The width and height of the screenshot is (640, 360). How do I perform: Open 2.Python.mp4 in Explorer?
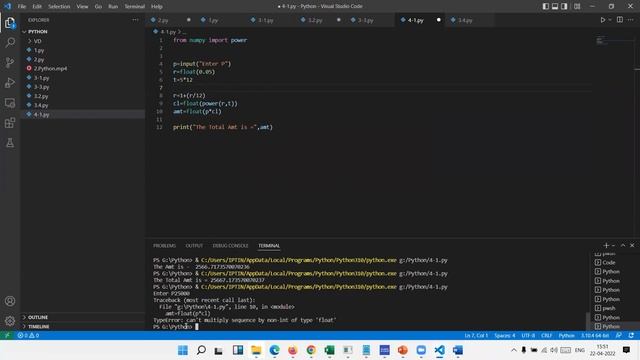click(83, 69)
